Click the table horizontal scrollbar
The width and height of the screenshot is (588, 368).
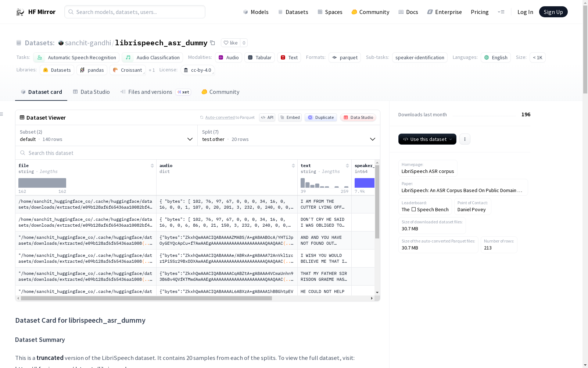tap(146, 298)
